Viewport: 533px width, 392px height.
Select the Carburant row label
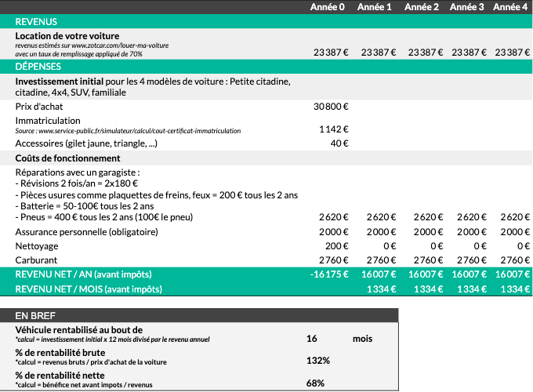point(36,260)
